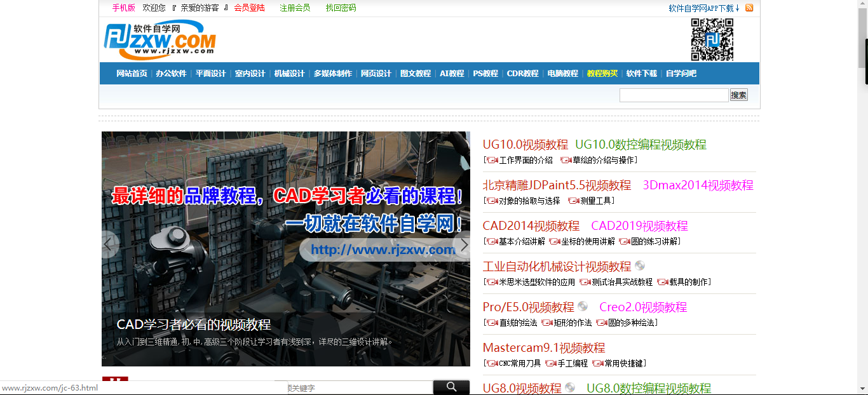
Task: Open 软件自学网APP下载 dropdown link
Action: (704, 8)
